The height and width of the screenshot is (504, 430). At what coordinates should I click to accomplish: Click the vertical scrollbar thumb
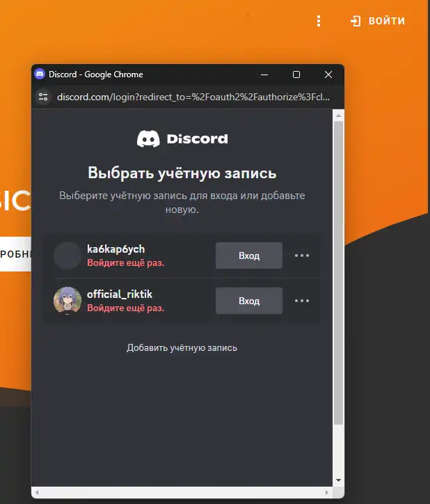coord(338,273)
